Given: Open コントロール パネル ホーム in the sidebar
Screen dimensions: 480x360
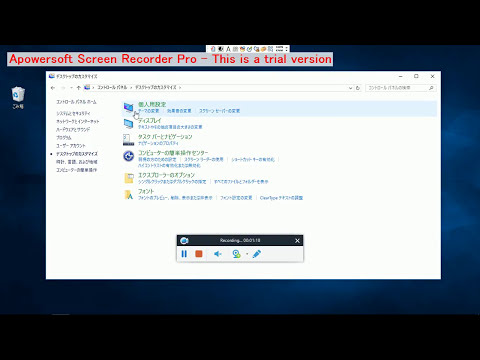Looking at the screenshot, I should coord(76,102).
